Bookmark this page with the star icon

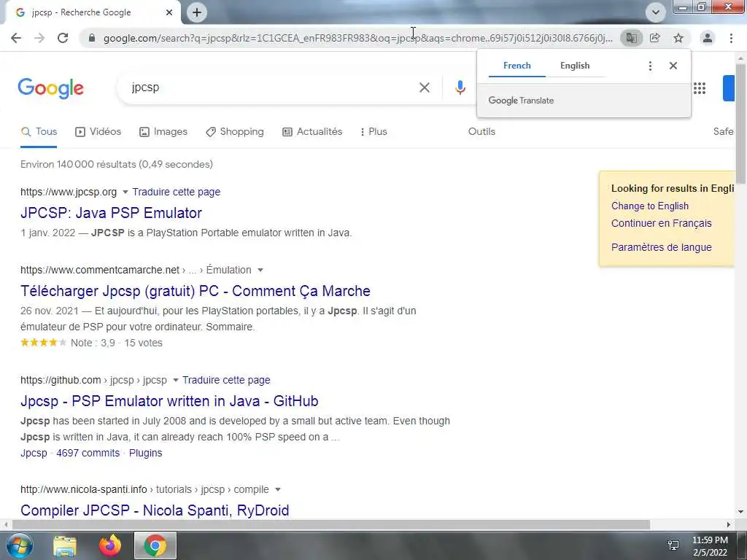[x=678, y=38]
